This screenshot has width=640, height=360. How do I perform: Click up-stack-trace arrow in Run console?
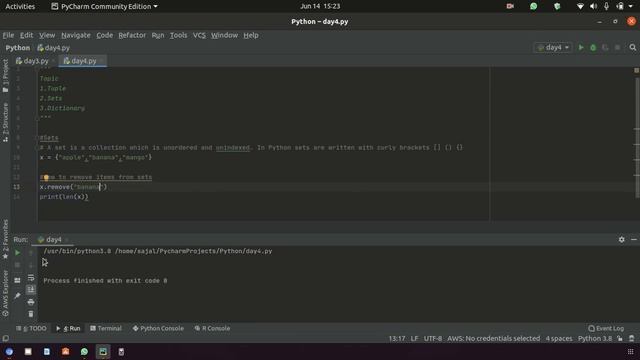[31, 253]
